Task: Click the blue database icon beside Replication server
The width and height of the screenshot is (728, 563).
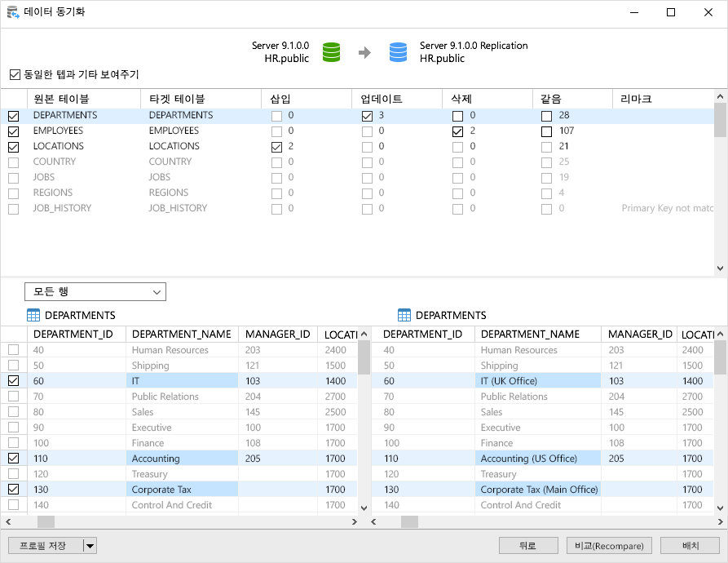Action: pyautogui.click(x=398, y=51)
